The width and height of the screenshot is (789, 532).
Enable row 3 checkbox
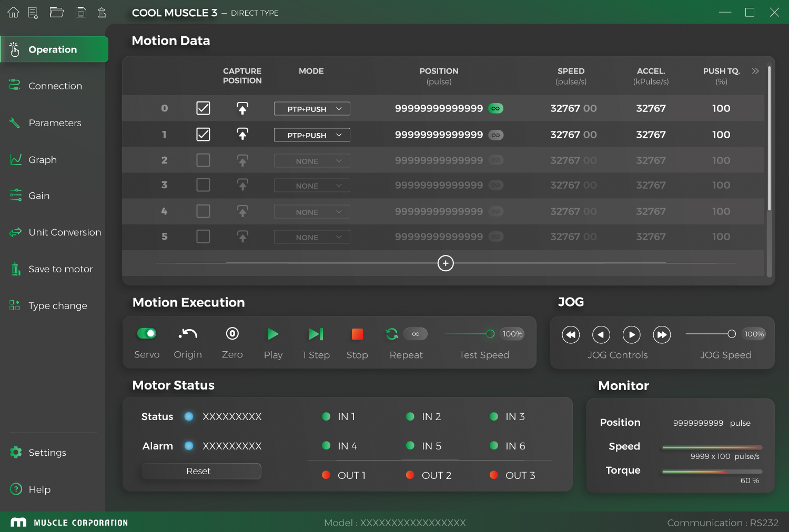203,185
